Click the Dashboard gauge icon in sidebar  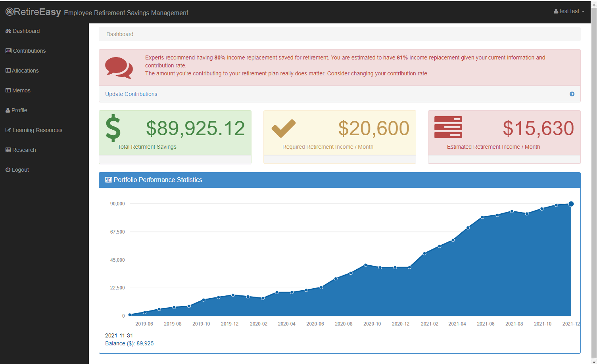pyautogui.click(x=8, y=31)
